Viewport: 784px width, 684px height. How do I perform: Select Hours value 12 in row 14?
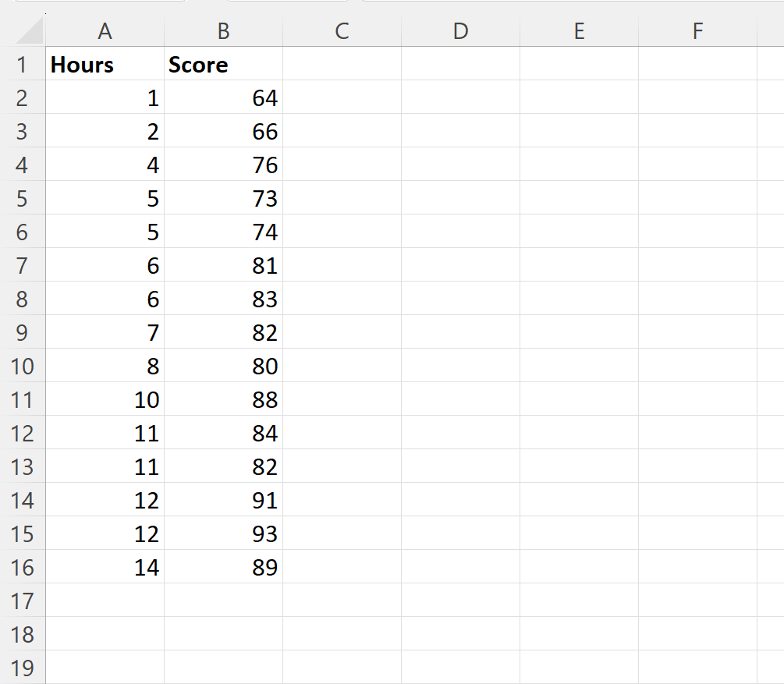pyautogui.click(x=105, y=499)
